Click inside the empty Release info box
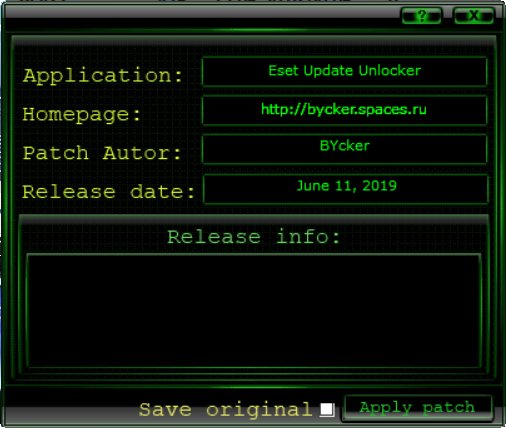The width and height of the screenshot is (506, 428). point(253,311)
